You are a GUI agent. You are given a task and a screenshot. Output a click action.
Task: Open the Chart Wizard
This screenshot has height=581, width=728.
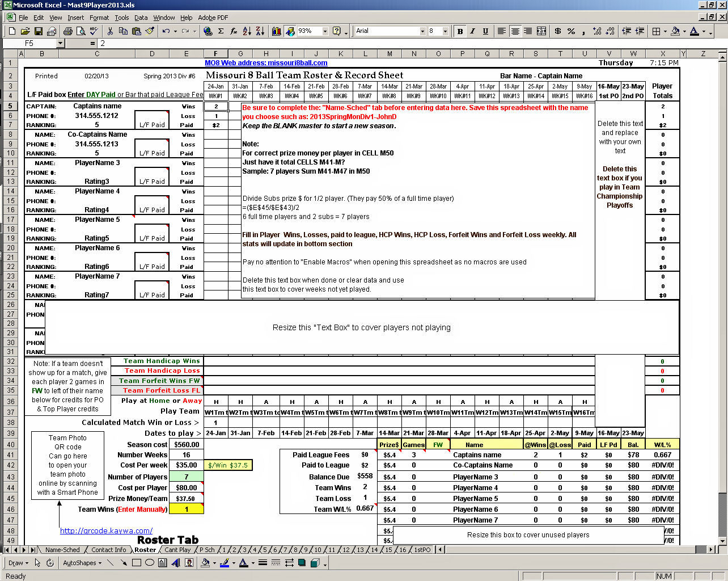tap(277, 31)
